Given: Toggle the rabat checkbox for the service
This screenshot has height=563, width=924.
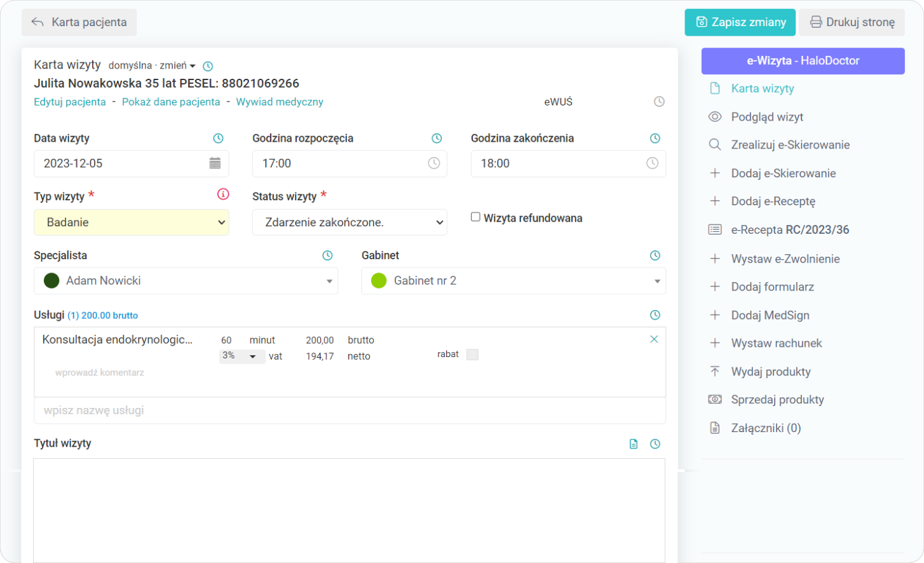Looking at the screenshot, I should point(472,355).
